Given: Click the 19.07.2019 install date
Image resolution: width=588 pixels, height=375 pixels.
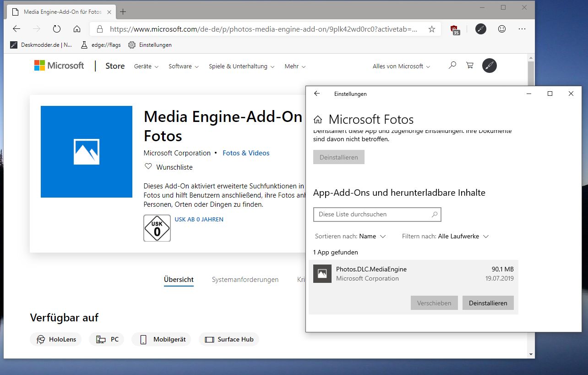Looking at the screenshot, I should tap(500, 278).
